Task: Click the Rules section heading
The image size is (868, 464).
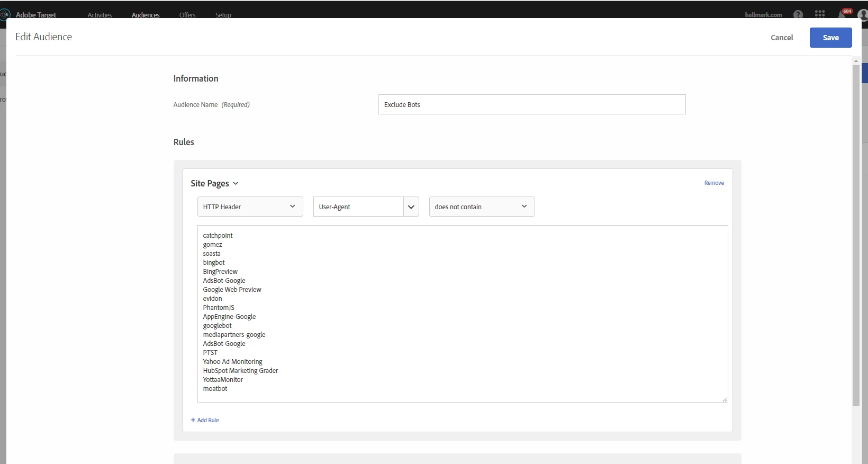Action: [x=184, y=142]
